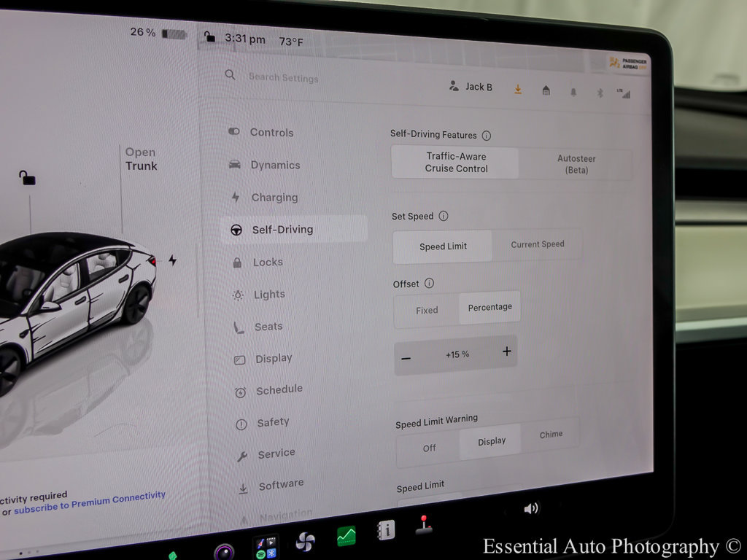Increase offset with the plus button
The height and width of the screenshot is (560, 747).
pos(506,351)
